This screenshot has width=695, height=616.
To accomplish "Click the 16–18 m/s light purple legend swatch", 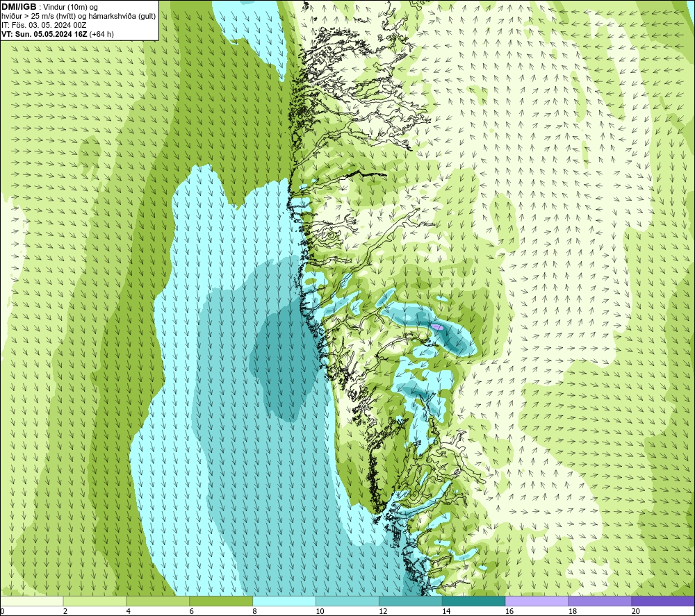I will tap(537, 601).
